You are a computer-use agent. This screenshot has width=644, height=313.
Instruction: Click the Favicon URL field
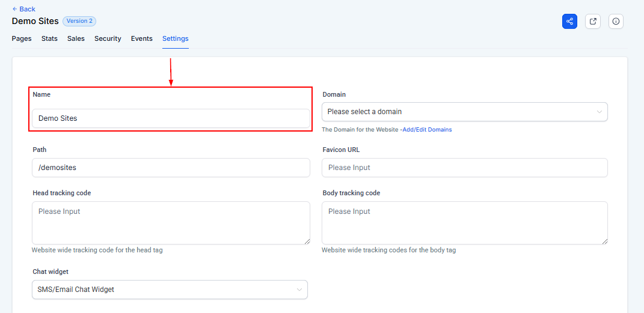[464, 168]
